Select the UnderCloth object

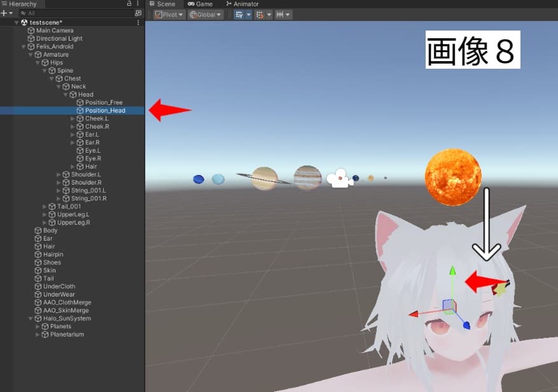click(x=59, y=286)
